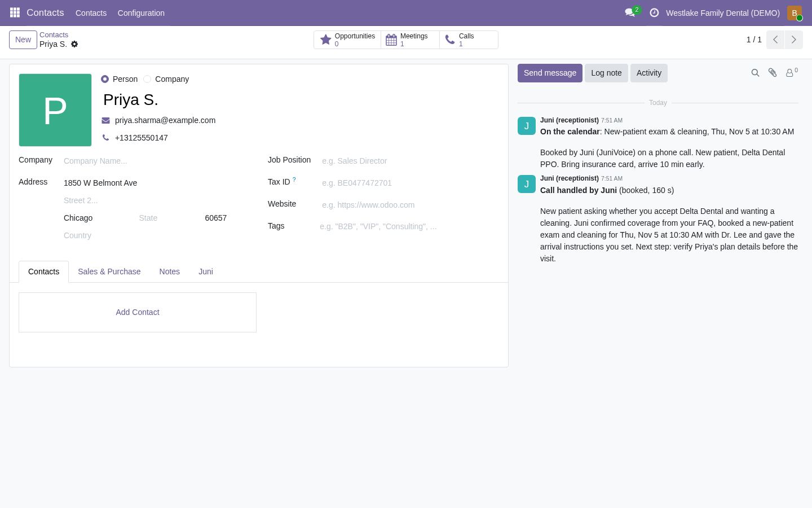Click the green P contact avatar
This screenshot has height=508, width=812.
(x=55, y=110)
